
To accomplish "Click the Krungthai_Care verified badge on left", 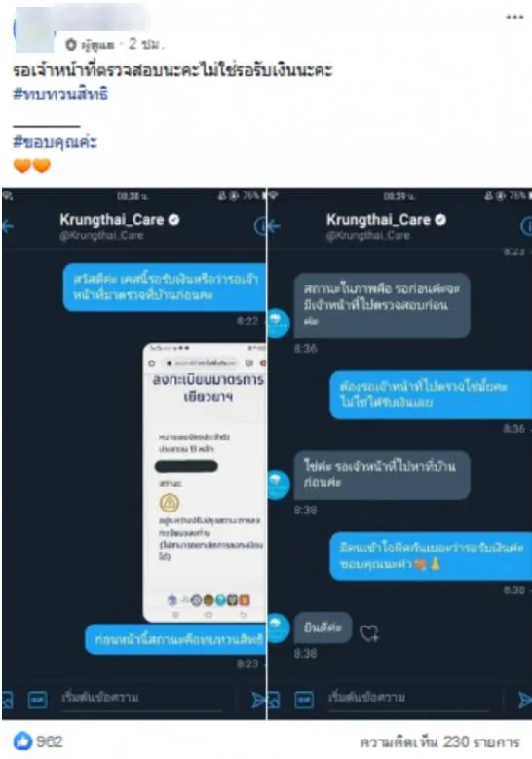I will click(x=174, y=220).
